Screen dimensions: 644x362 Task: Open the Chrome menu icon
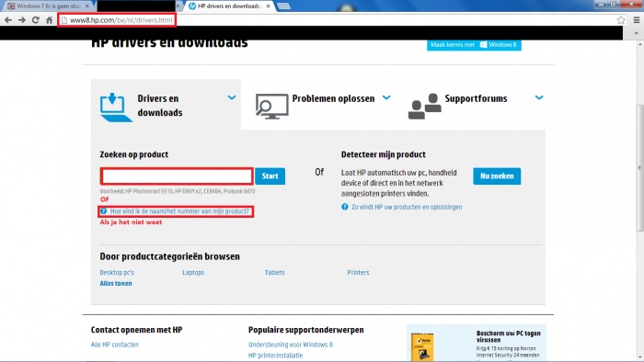637,19
